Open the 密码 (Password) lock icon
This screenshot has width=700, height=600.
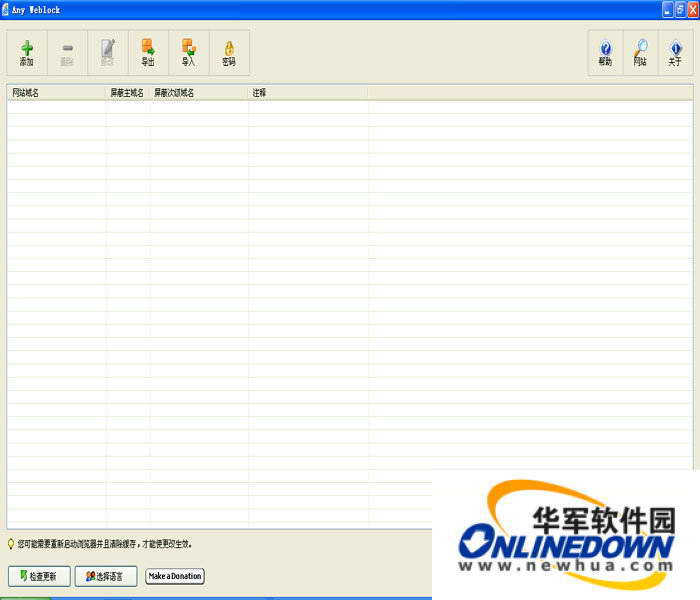[x=229, y=52]
